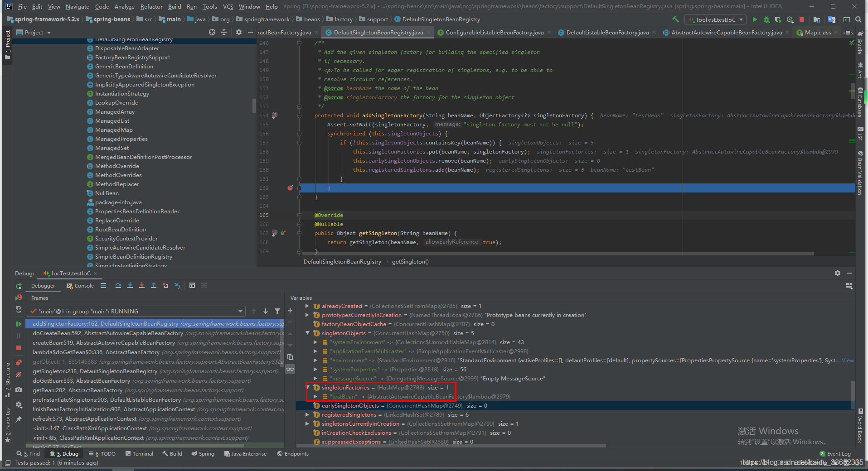This screenshot has height=471, width=868.
Task: Close the Map.class editor tab
Action: tap(836, 32)
